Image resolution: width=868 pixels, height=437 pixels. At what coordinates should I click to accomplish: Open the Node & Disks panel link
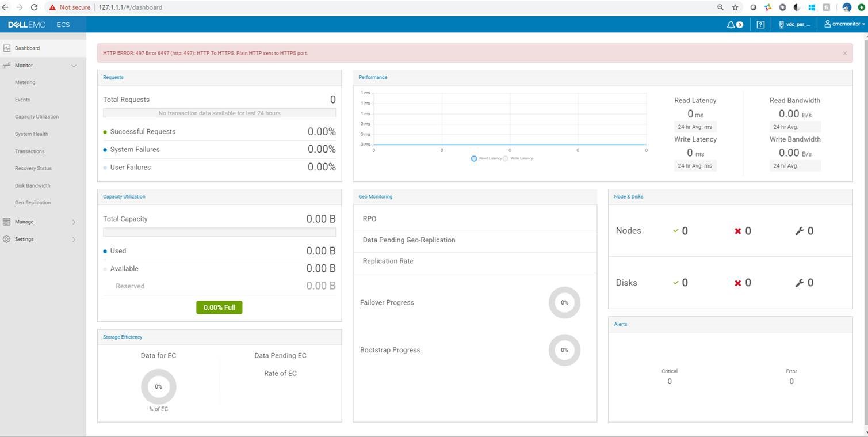(x=629, y=196)
